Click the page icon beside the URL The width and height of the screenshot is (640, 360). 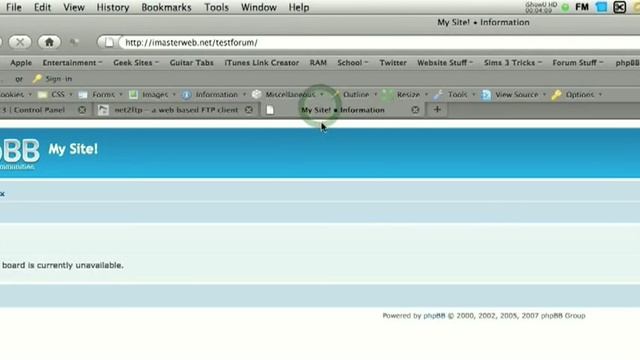[109, 42]
